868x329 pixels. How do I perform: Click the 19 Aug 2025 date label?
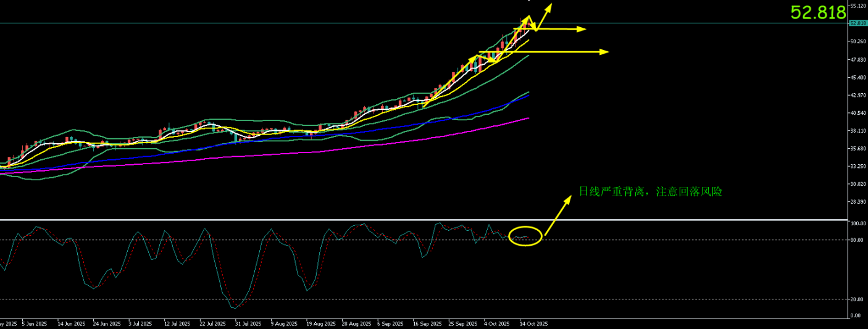tap(320, 323)
